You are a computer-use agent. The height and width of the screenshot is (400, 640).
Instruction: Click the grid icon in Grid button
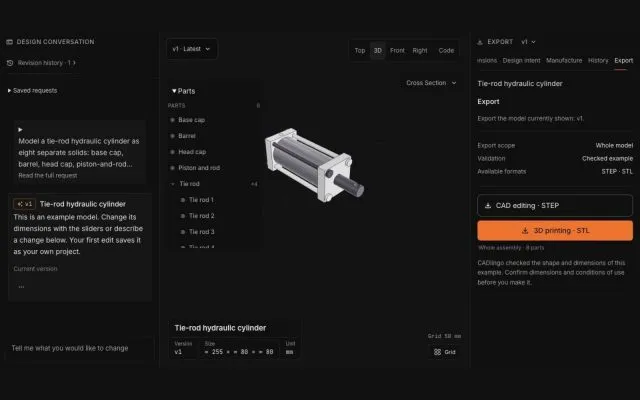pyautogui.click(x=437, y=352)
